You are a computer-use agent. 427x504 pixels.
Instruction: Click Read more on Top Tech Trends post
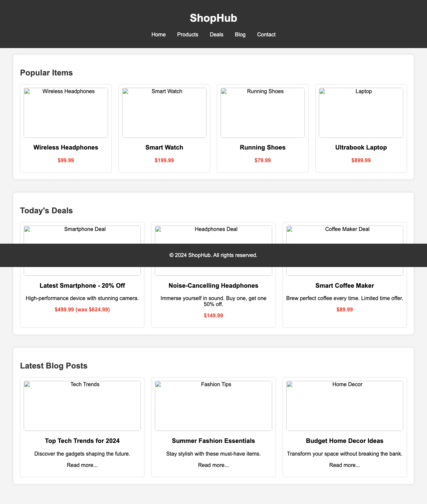tap(82, 465)
